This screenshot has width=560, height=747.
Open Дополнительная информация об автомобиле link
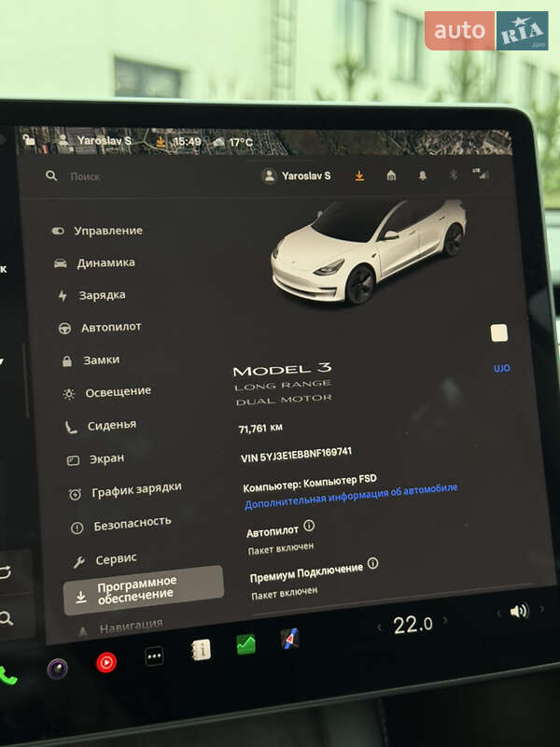click(351, 497)
